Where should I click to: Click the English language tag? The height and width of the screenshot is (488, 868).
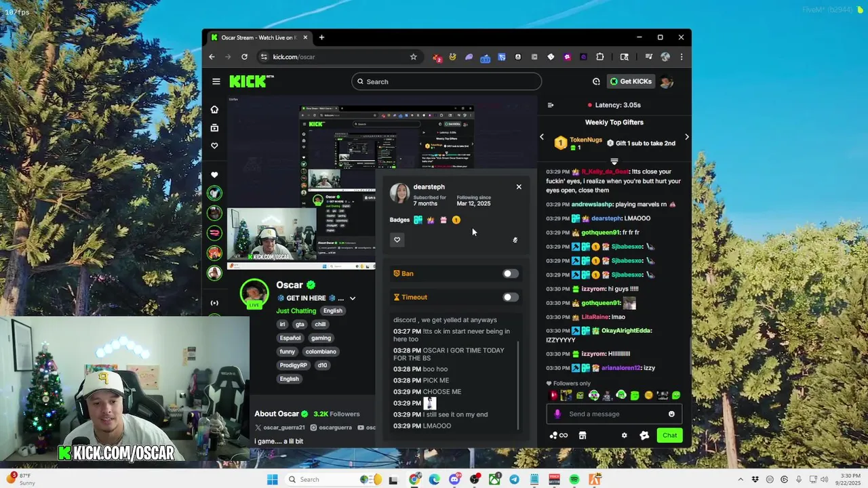[332, 310]
